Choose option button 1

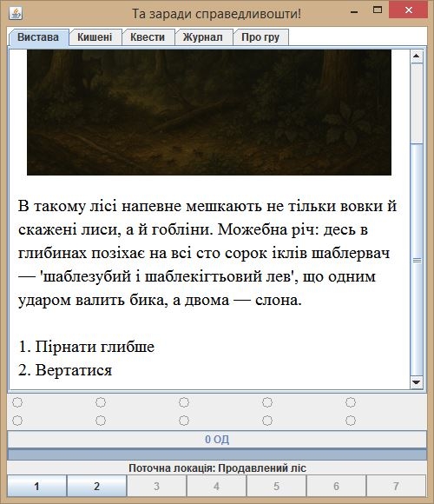pyautogui.click(x=36, y=486)
